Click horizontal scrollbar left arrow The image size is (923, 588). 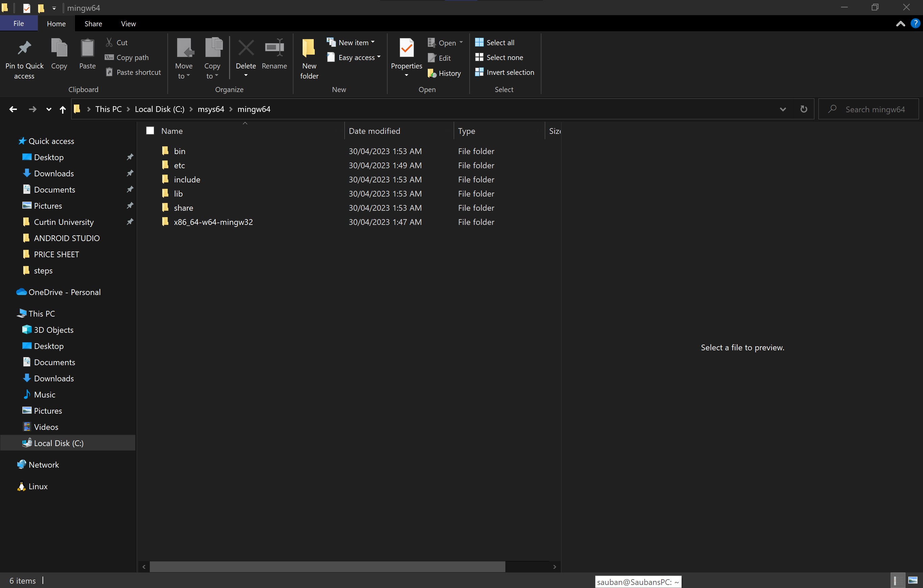click(x=144, y=567)
